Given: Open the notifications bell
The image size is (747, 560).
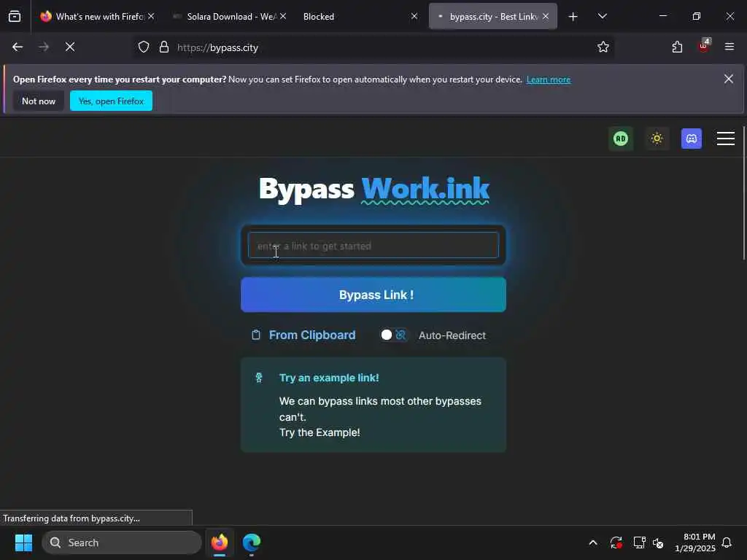Looking at the screenshot, I should click(x=727, y=542).
